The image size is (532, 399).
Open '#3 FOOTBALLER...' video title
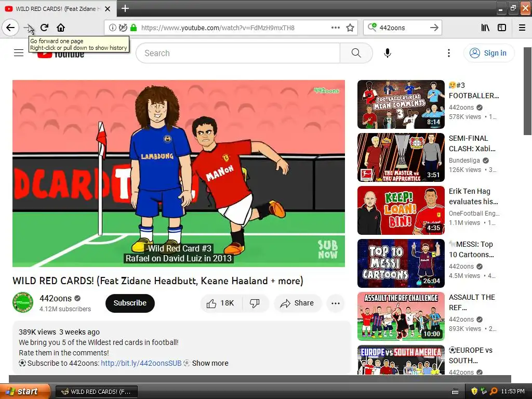click(474, 90)
